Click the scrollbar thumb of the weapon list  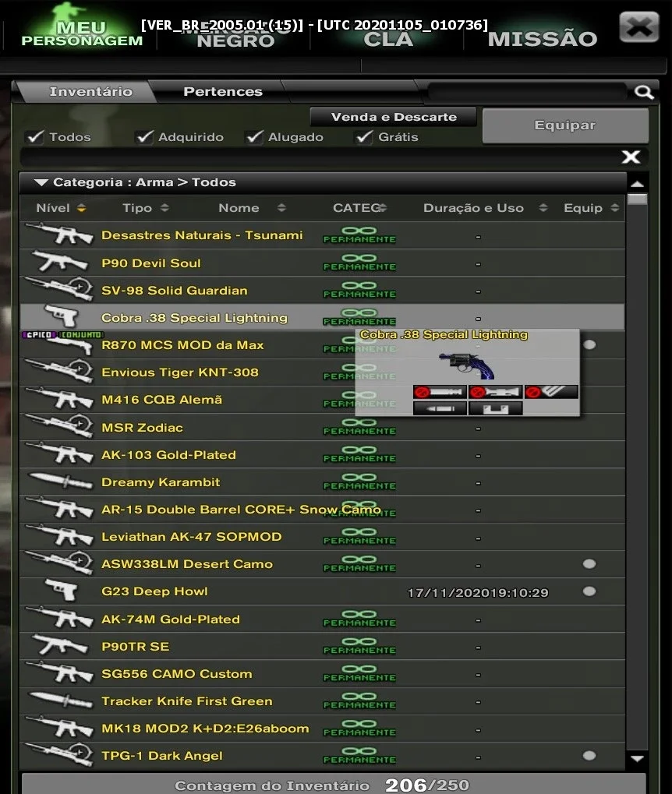click(637, 199)
